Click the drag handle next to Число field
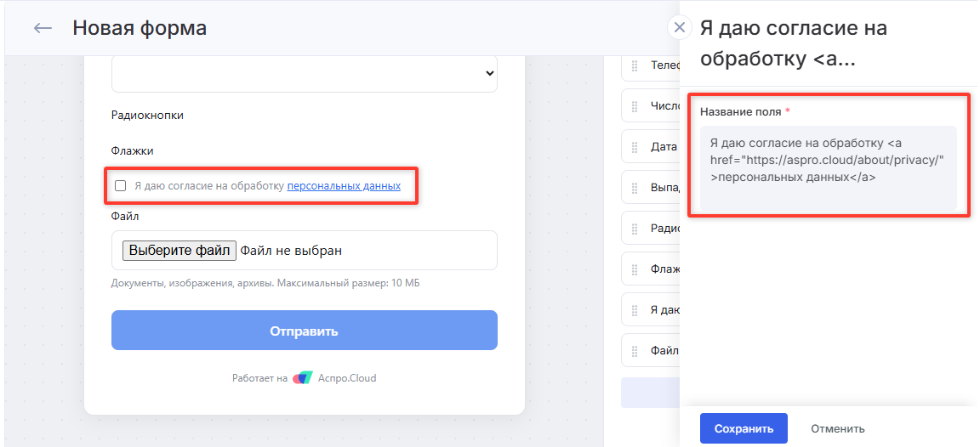980x447 pixels. pyautogui.click(x=635, y=106)
